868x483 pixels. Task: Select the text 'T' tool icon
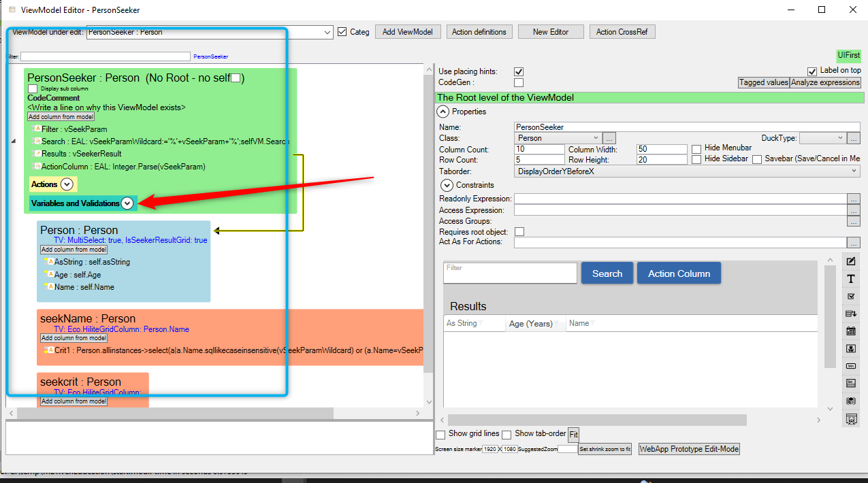pos(851,279)
